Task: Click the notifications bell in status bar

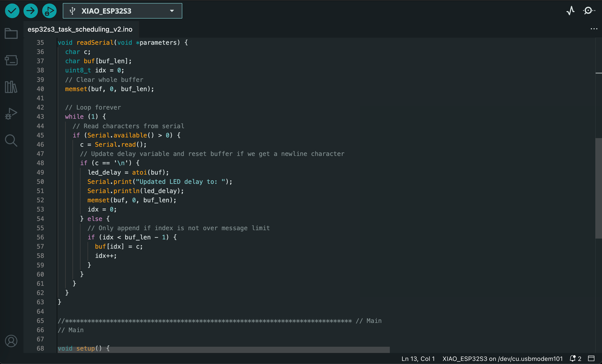Action: click(572, 358)
